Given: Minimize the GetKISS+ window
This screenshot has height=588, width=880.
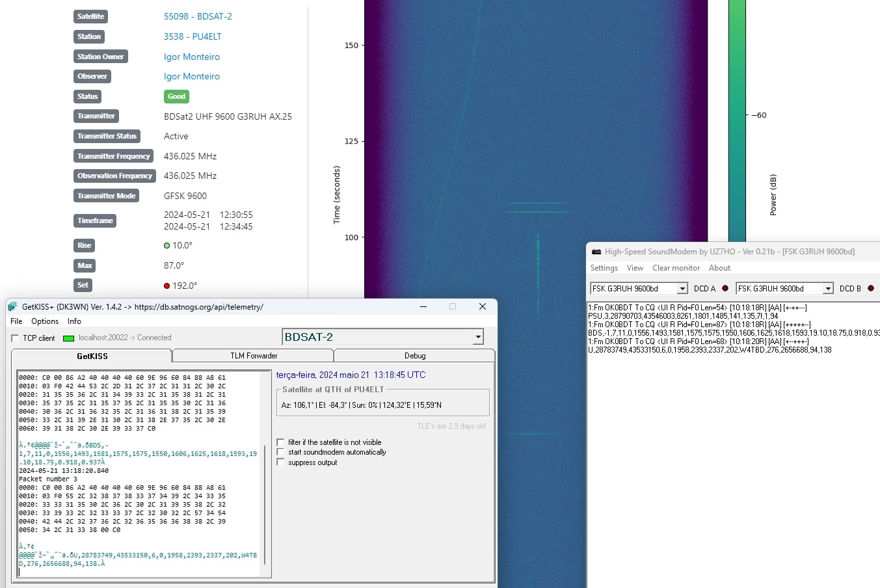Looking at the screenshot, I should pos(423,306).
